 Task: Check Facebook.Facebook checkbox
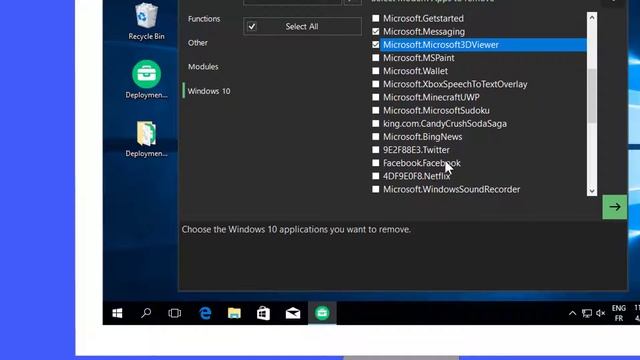(376, 163)
